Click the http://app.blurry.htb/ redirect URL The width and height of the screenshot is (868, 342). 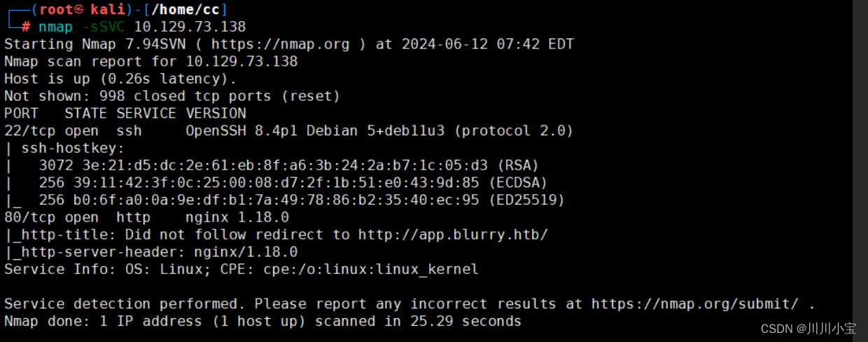pyautogui.click(x=453, y=235)
